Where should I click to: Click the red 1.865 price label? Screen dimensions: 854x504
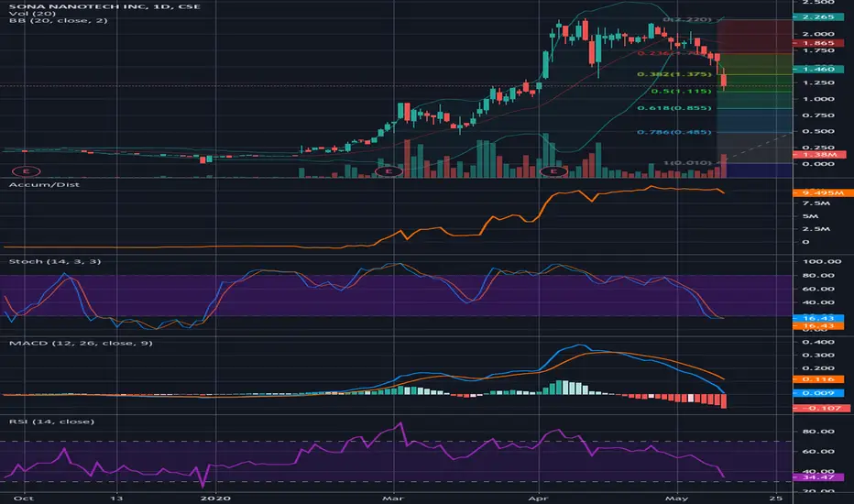pyautogui.click(x=818, y=43)
